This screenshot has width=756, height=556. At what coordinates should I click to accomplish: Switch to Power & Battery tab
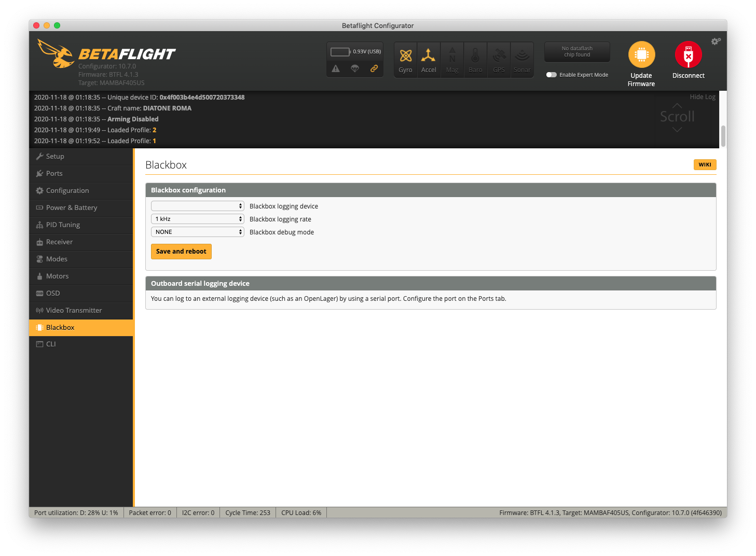coord(81,207)
